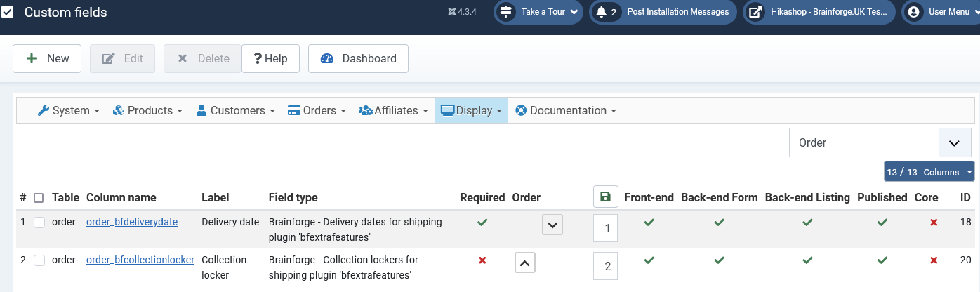Toggle Published checkmark for Delivery date row
Image resolution: width=980 pixels, height=292 pixels.
point(882,222)
